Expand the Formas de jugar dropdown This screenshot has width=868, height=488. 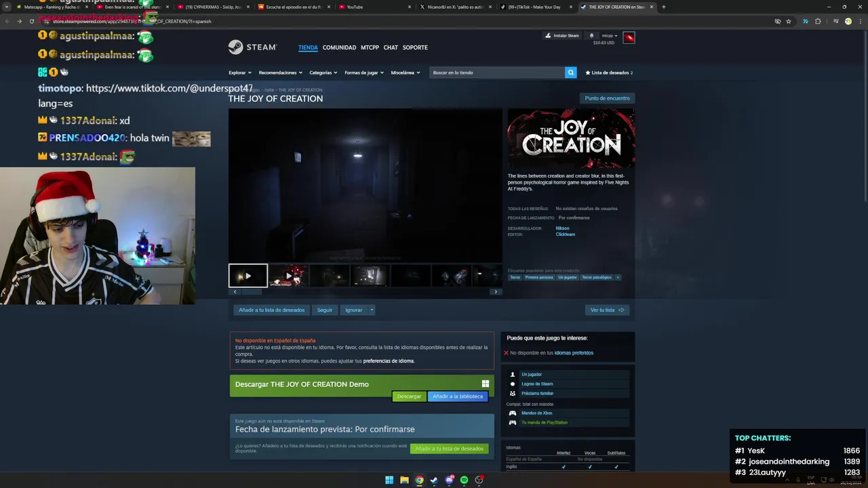(364, 73)
